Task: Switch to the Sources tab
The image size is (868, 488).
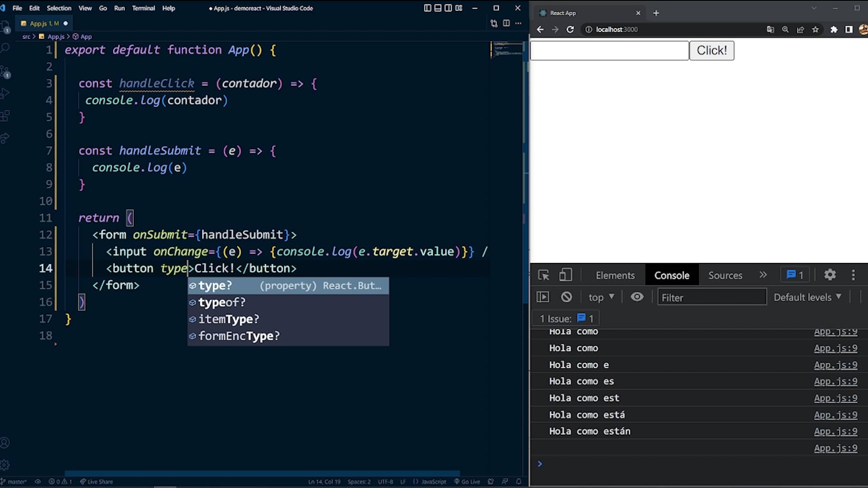Action: click(x=725, y=275)
